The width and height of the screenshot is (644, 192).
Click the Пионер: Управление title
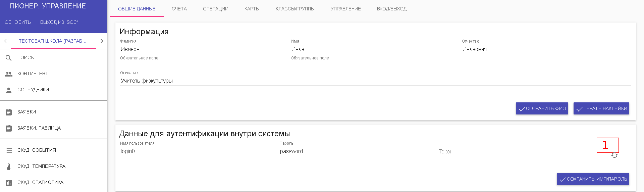click(48, 6)
